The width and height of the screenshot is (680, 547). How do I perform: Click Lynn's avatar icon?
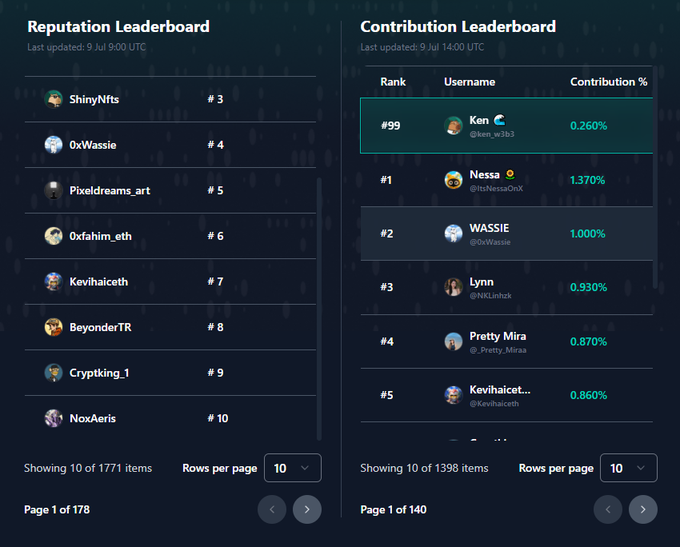pyautogui.click(x=453, y=287)
